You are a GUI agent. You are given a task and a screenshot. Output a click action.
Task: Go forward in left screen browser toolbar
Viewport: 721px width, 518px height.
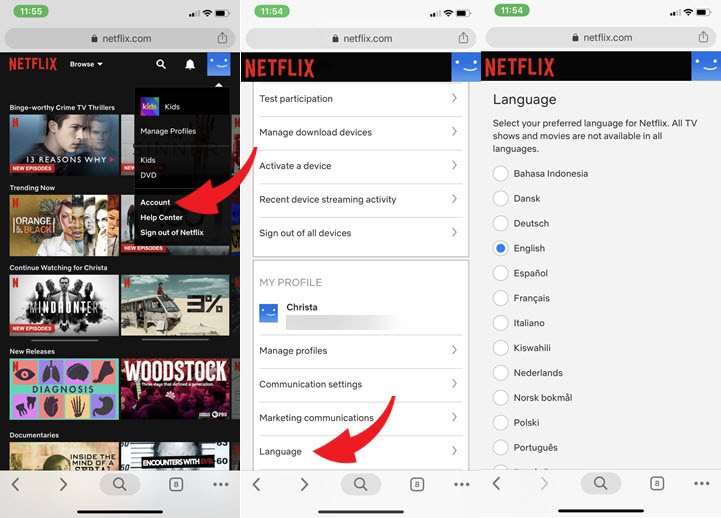[63, 484]
